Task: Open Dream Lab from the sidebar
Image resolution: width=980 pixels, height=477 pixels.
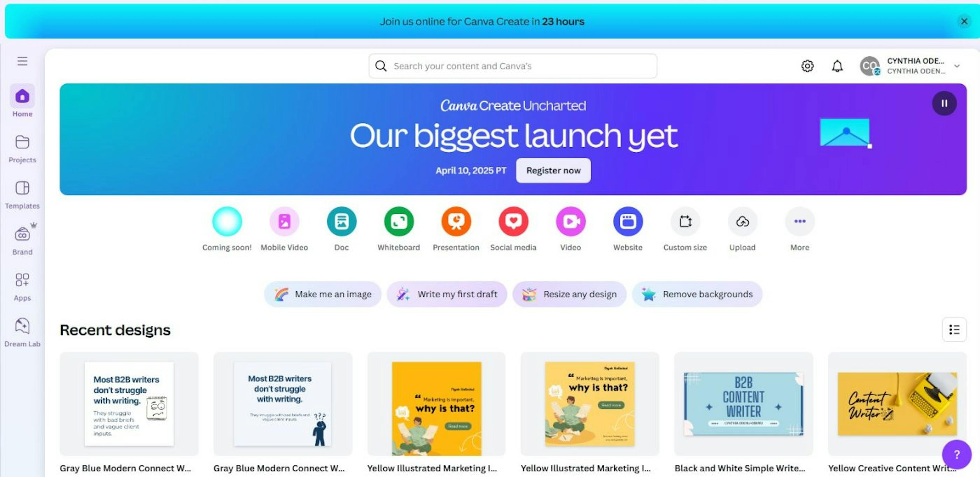Action: coord(22,332)
